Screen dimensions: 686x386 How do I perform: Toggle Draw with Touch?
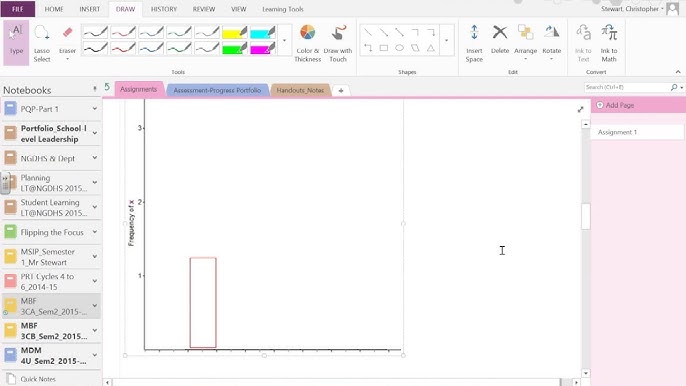[338, 43]
